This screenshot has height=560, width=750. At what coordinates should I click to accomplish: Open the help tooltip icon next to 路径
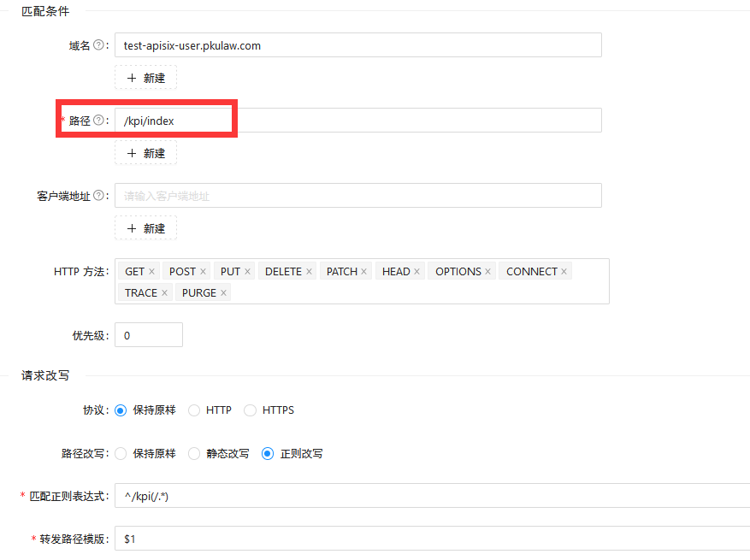pyautogui.click(x=98, y=120)
